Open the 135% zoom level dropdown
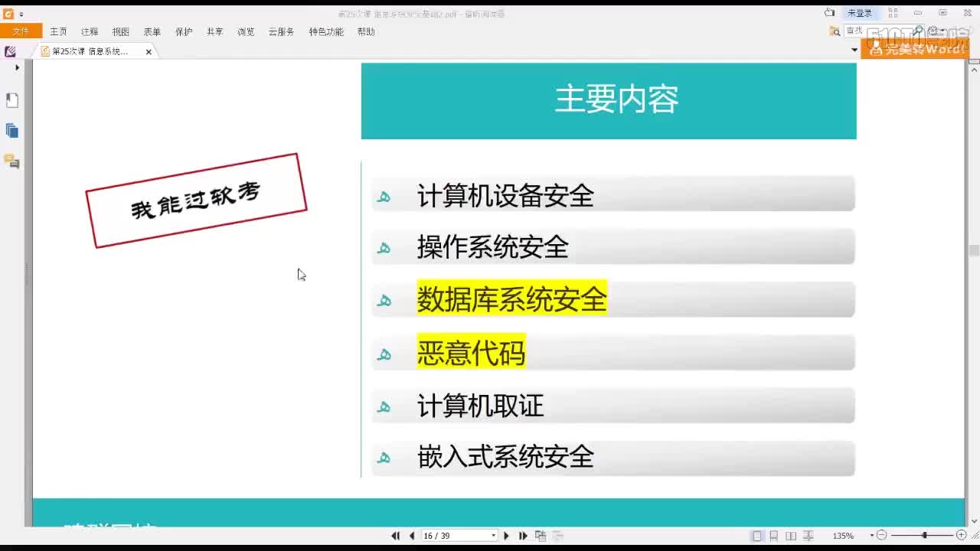This screenshot has height=551, width=980. pos(871,536)
